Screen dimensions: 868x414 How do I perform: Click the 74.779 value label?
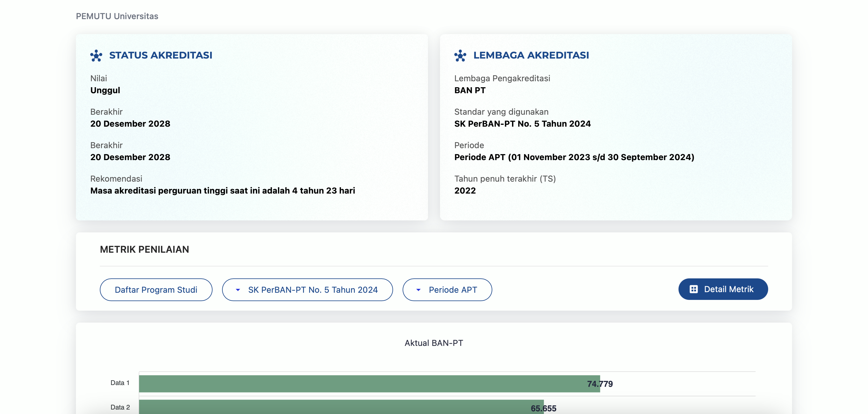[x=600, y=384]
